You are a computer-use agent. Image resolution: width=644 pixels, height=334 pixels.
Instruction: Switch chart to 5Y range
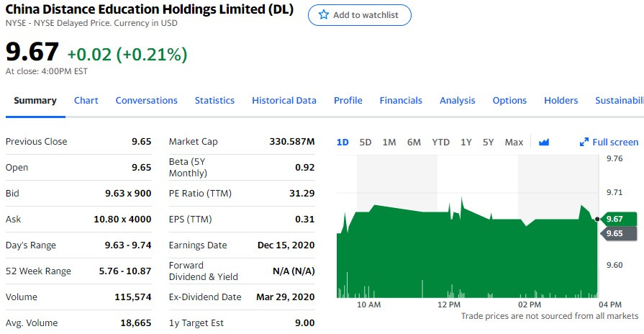pos(488,142)
